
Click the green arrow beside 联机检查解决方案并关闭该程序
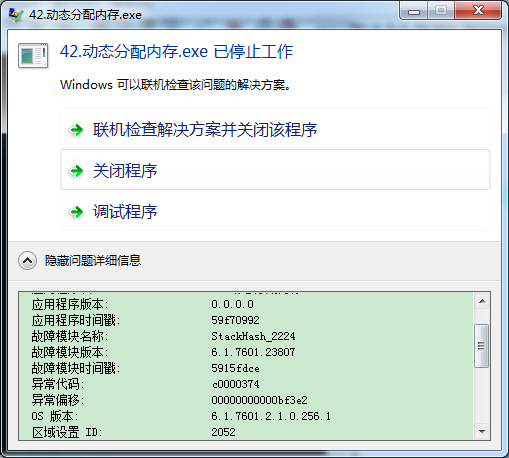77,130
